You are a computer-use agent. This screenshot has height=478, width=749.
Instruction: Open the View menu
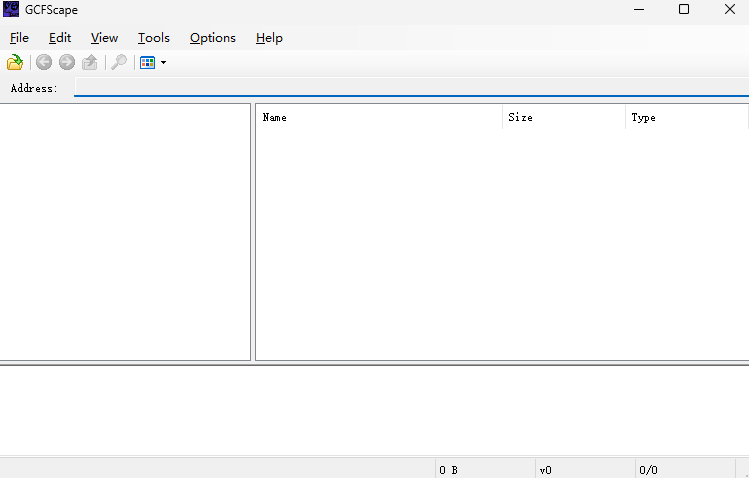point(105,38)
